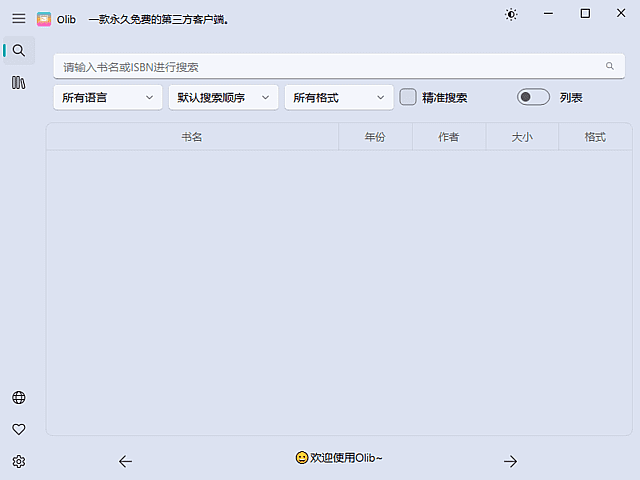The image size is (640, 480).
Task: Open the hamburger navigation menu
Action: 18,19
